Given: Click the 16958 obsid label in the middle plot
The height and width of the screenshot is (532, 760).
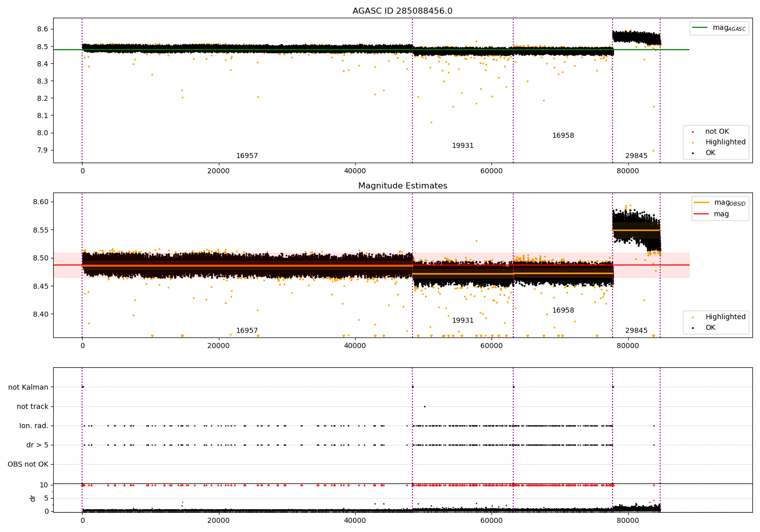Looking at the screenshot, I should (563, 311).
